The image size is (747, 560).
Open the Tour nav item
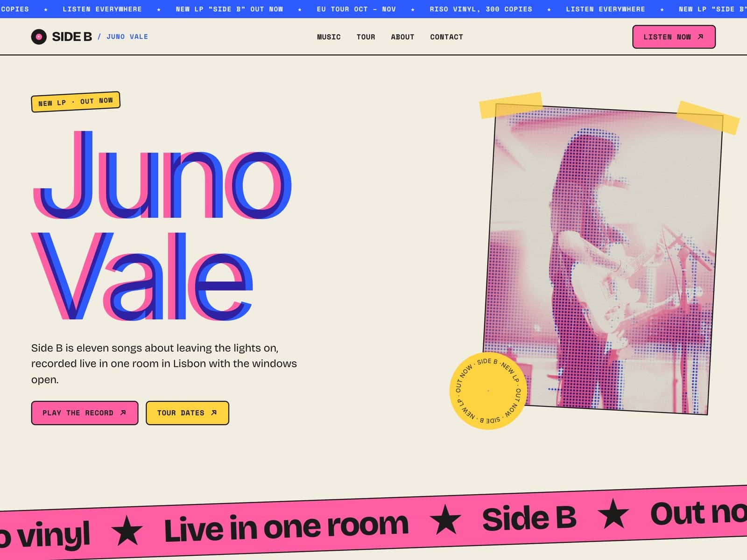[x=366, y=37]
